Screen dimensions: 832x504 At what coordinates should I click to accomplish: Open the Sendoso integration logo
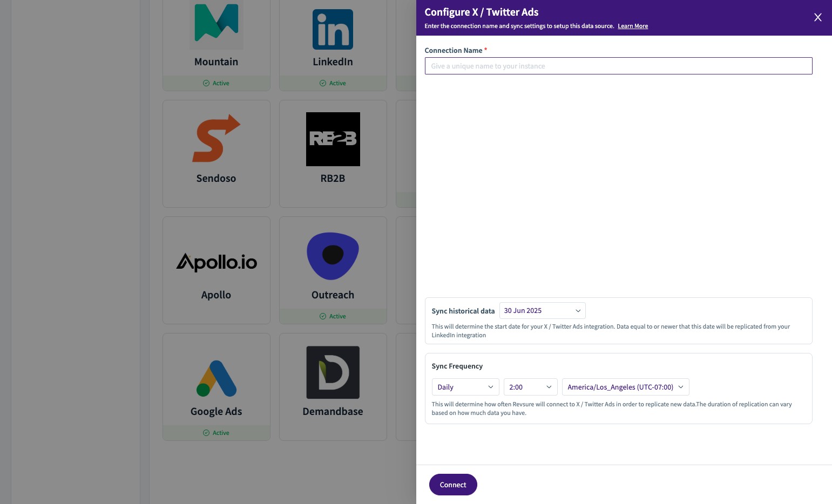pyautogui.click(x=216, y=138)
